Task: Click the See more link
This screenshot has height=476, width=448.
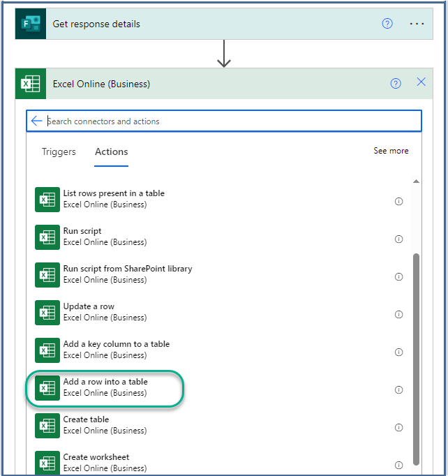Action: (391, 151)
